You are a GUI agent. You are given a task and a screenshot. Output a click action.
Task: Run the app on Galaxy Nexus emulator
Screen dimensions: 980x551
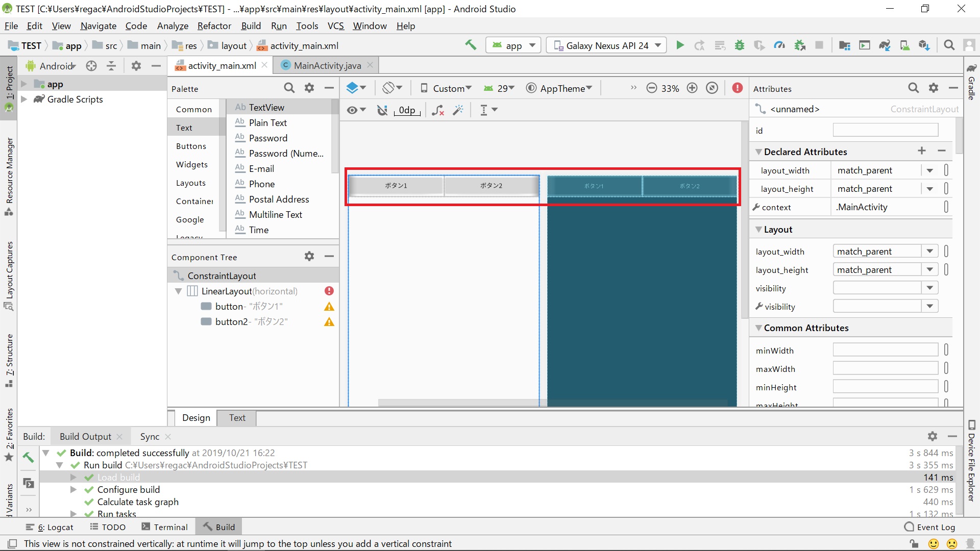[680, 45]
